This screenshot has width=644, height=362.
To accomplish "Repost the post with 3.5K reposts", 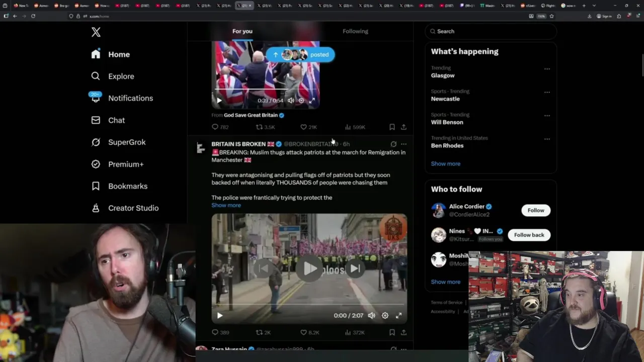I will [x=265, y=127].
